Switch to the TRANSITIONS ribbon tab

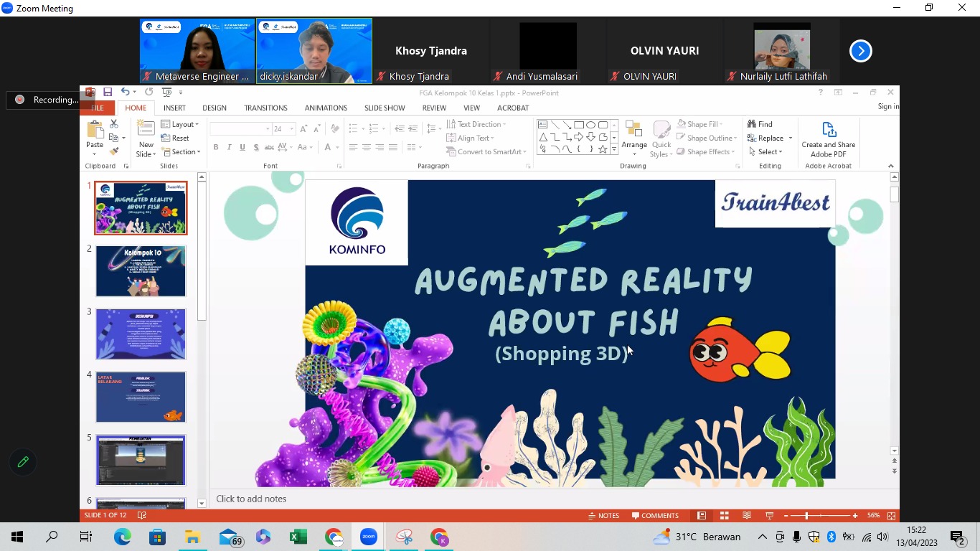pos(265,108)
